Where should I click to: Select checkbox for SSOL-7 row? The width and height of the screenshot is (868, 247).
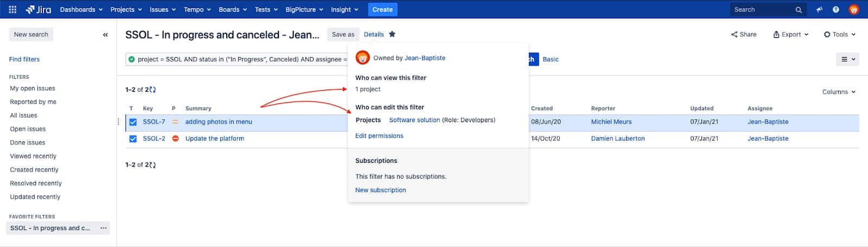[x=133, y=122]
